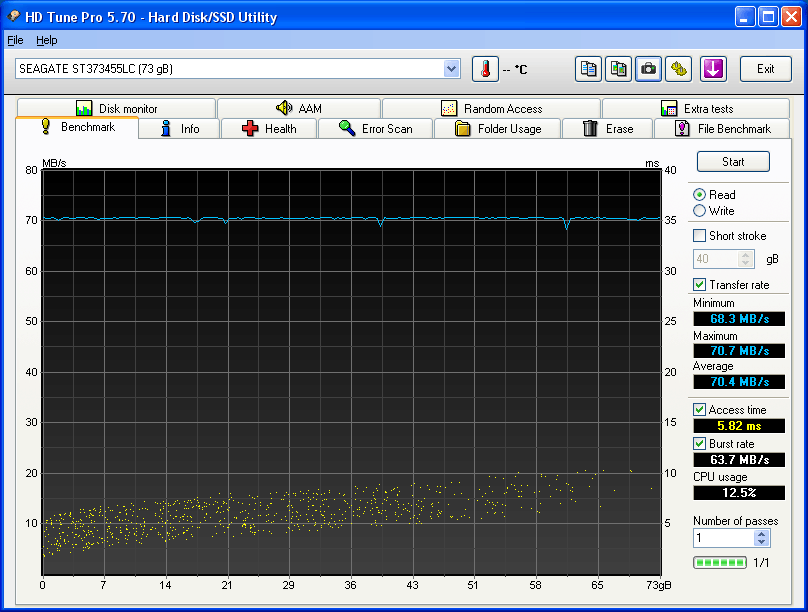Screen dimensions: 808x612
Task: Select the Write radio button
Action: tap(700, 211)
